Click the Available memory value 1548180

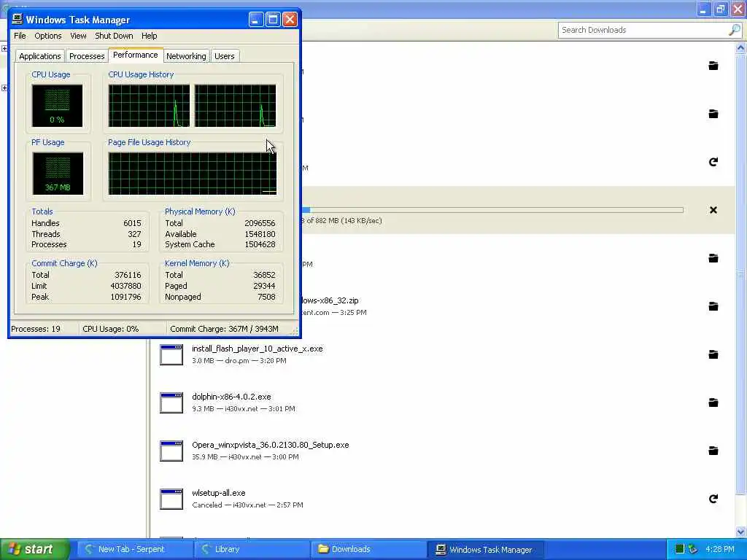(260, 234)
